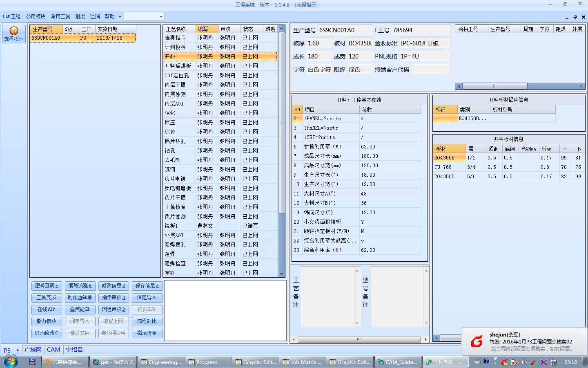Screen dimensions: 588x368
Task: Open Progress taskbar window
Action: [x=207, y=362]
